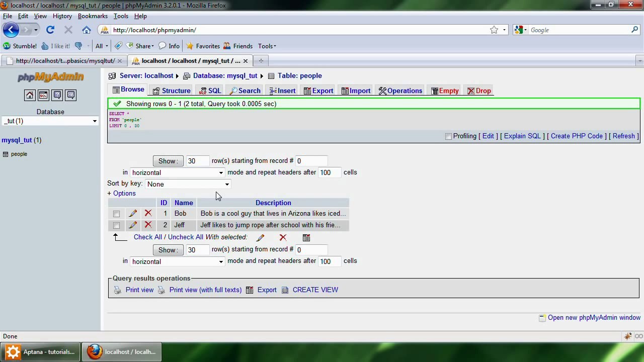Delete Jeff row red X icon
Viewport: 644px width, 362px height.
pos(148,225)
